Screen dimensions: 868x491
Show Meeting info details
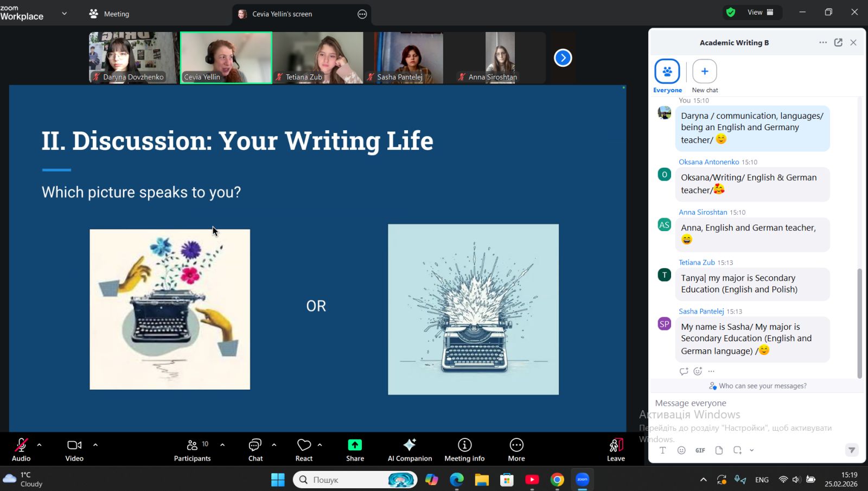point(464,449)
